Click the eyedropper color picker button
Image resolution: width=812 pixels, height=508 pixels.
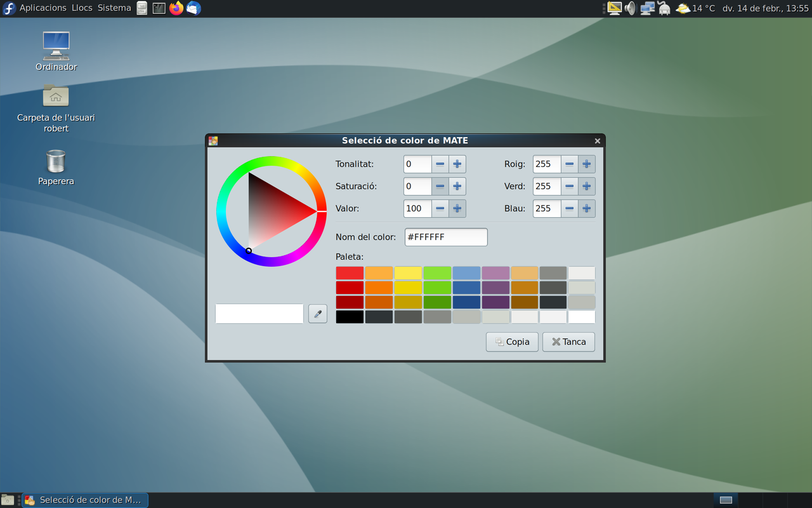click(x=318, y=314)
